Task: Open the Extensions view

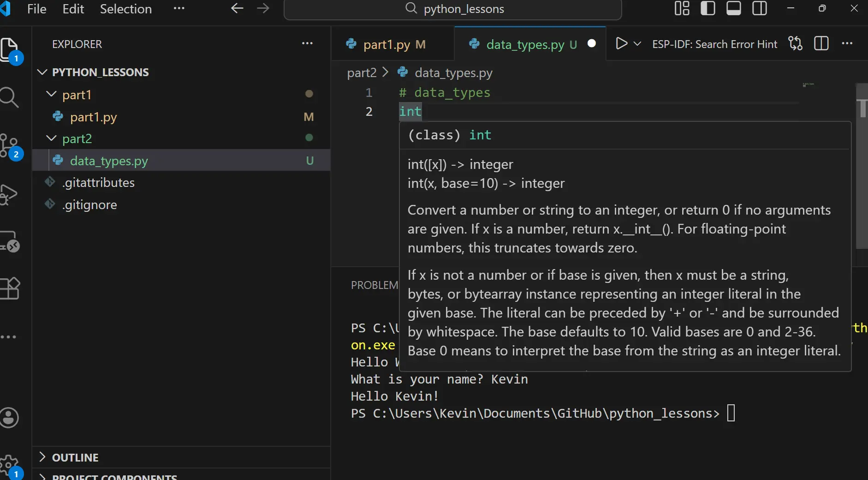Action: click(x=10, y=289)
